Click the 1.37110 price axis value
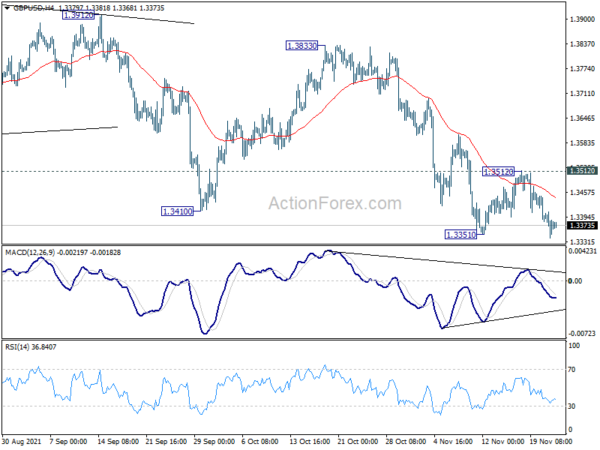 (x=582, y=94)
